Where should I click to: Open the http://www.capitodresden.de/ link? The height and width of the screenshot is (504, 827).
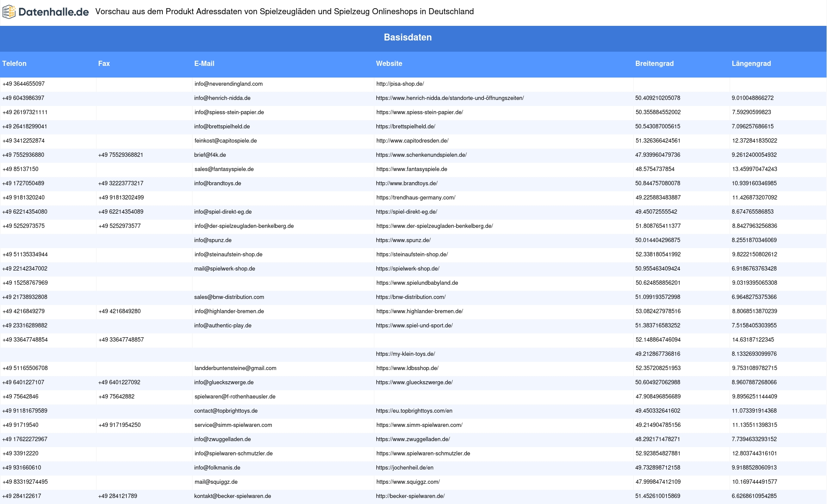pyautogui.click(x=412, y=141)
